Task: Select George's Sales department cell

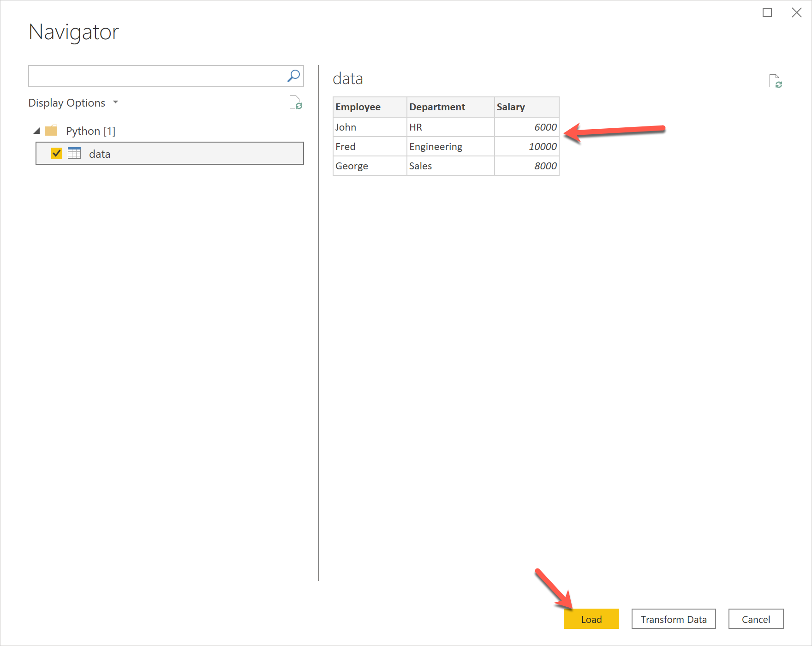Action: pos(420,166)
